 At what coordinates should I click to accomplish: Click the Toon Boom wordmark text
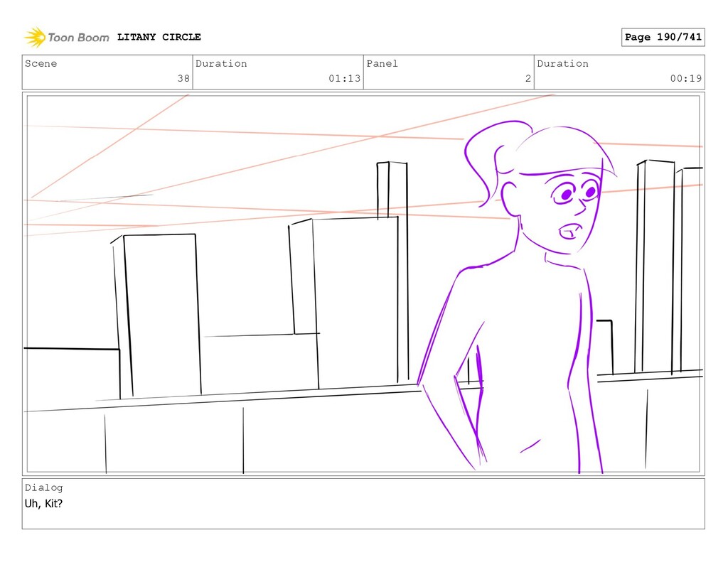78,38
